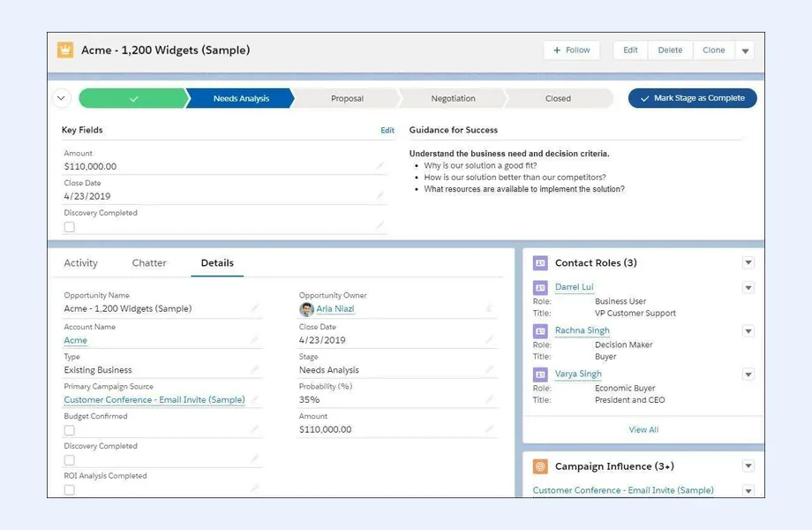Click the Follow button

click(x=572, y=50)
